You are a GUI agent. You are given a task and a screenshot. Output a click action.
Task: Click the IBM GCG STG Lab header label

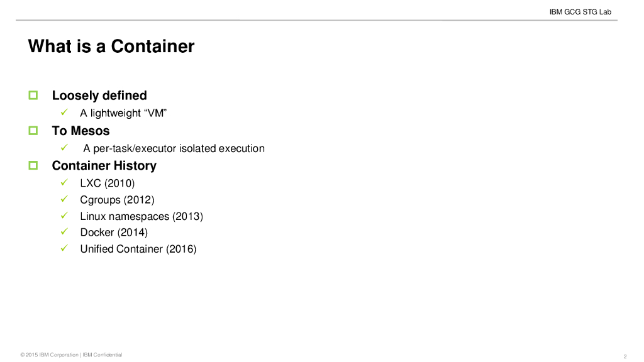click(580, 12)
